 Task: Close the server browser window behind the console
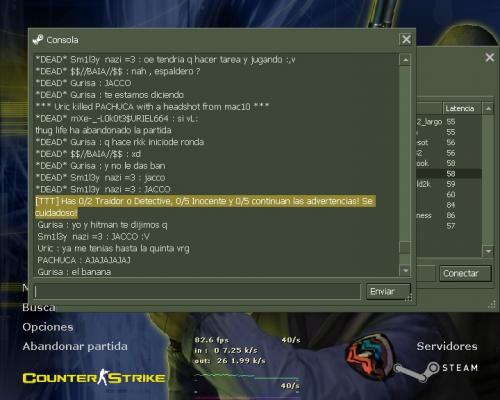[490, 57]
